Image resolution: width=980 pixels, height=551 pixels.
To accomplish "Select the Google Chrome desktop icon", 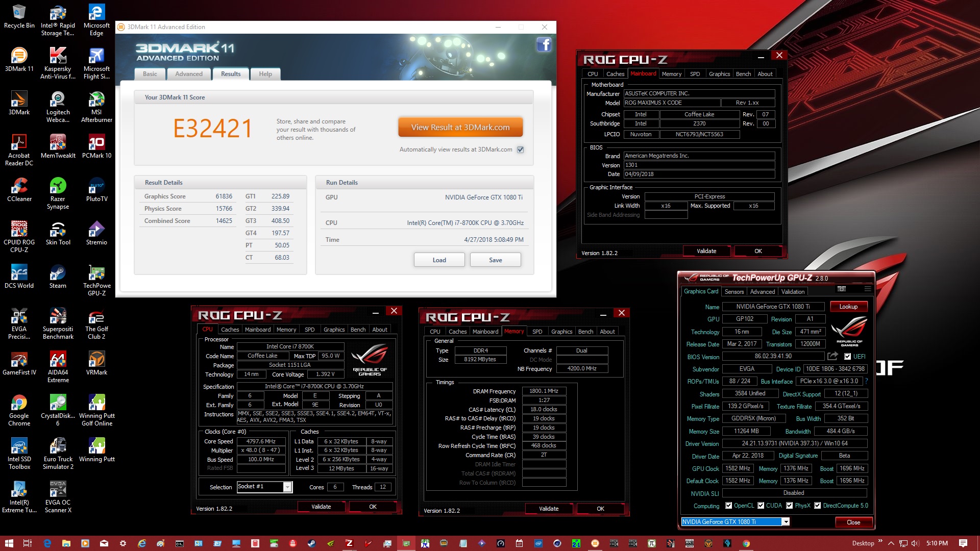I will pos(19,410).
